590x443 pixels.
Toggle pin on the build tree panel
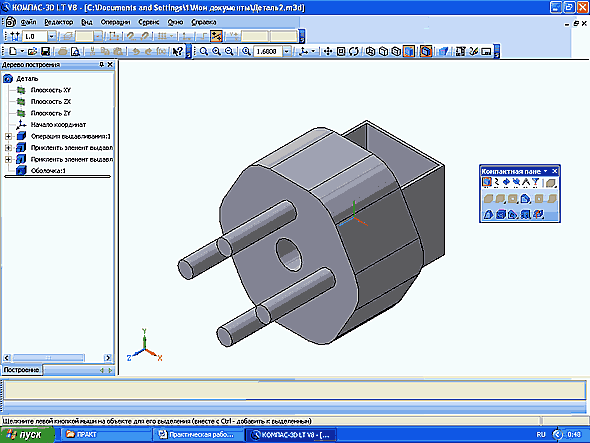(x=101, y=65)
